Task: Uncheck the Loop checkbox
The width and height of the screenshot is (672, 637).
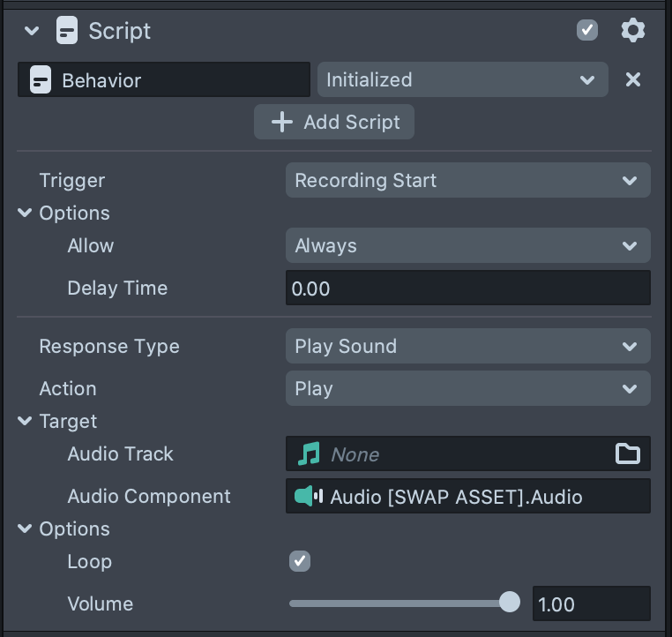Action: tap(300, 561)
